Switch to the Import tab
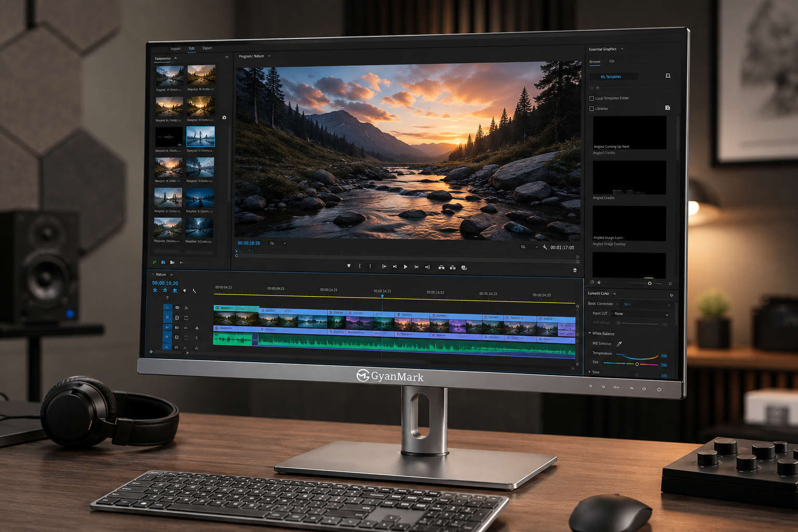This screenshot has height=532, width=798. 176,49
